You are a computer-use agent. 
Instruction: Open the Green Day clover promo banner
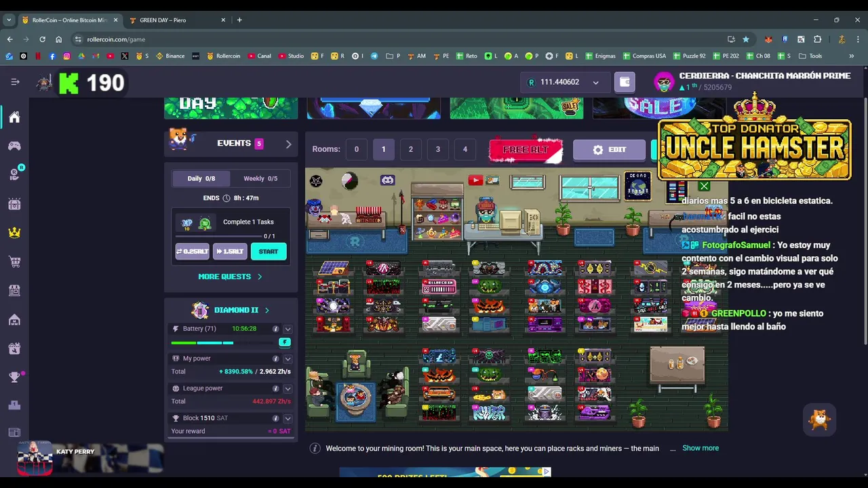coord(231,108)
